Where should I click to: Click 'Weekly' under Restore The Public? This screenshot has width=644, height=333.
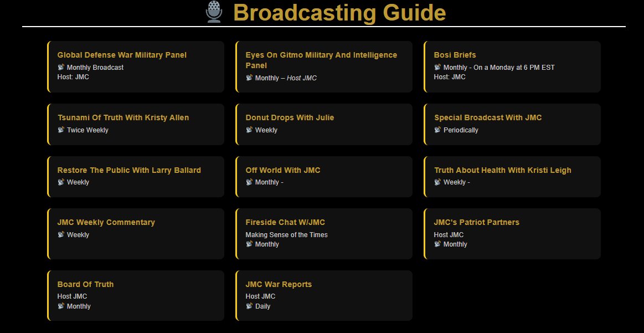(78, 182)
